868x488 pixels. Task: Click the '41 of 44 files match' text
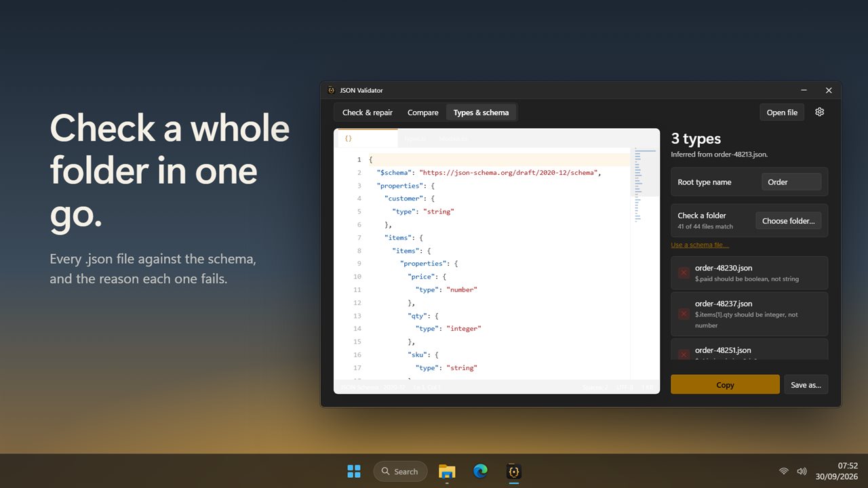705,226
